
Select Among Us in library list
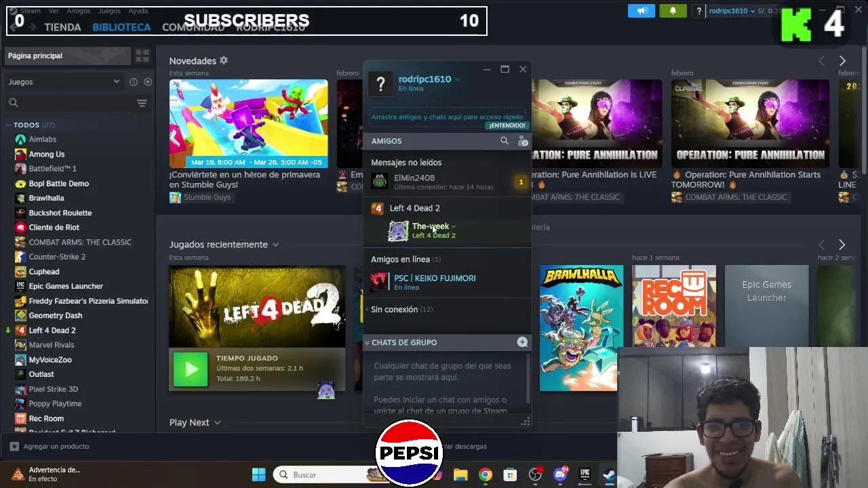click(46, 154)
